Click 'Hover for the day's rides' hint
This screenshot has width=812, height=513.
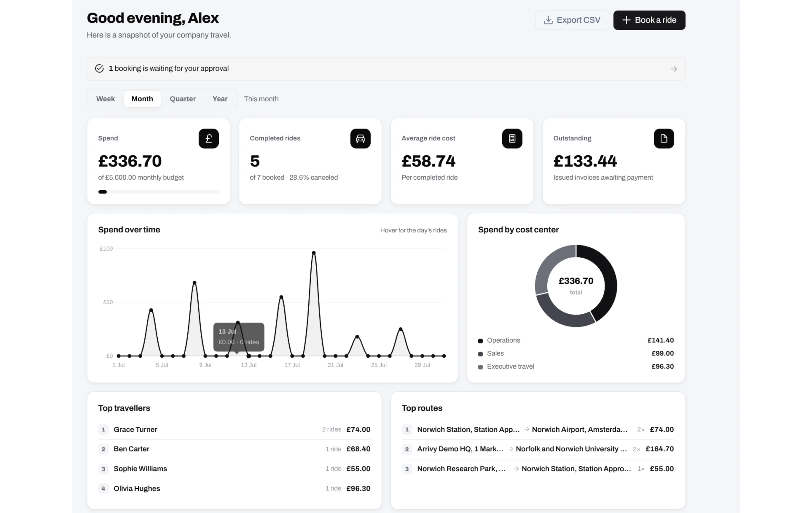coord(413,230)
